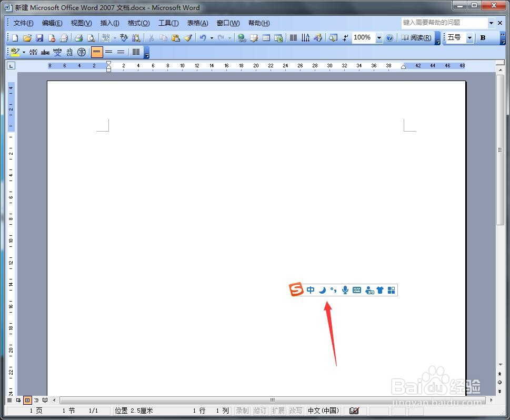Open Drawing toolbar icon
This screenshot has width=510, height=420.
pyautogui.click(x=318, y=38)
